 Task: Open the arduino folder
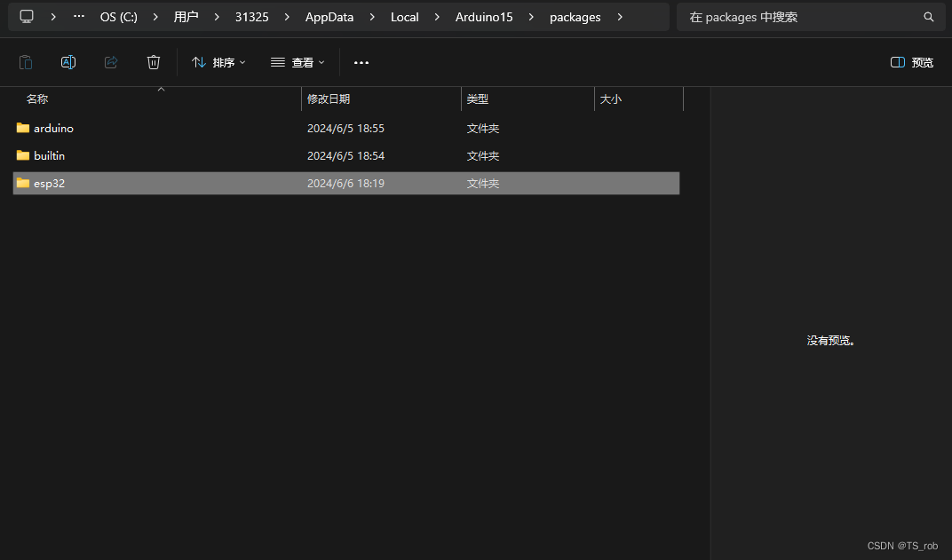pyautogui.click(x=53, y=129)
